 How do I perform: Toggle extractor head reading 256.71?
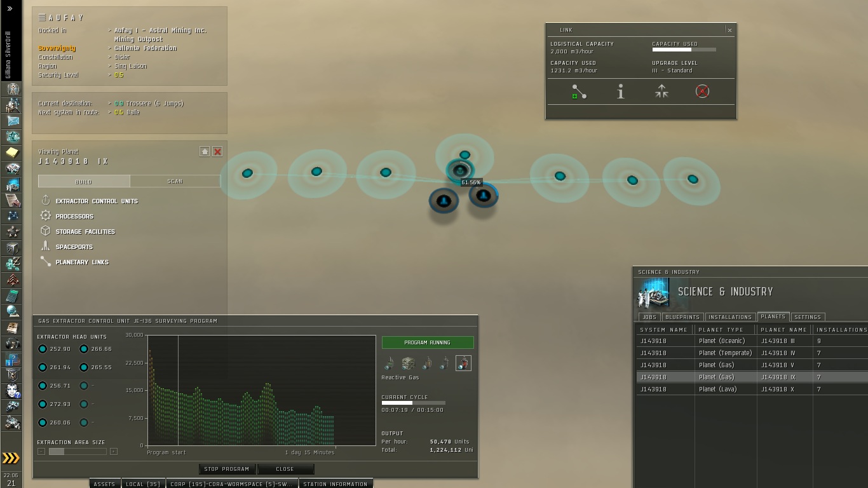43,386
